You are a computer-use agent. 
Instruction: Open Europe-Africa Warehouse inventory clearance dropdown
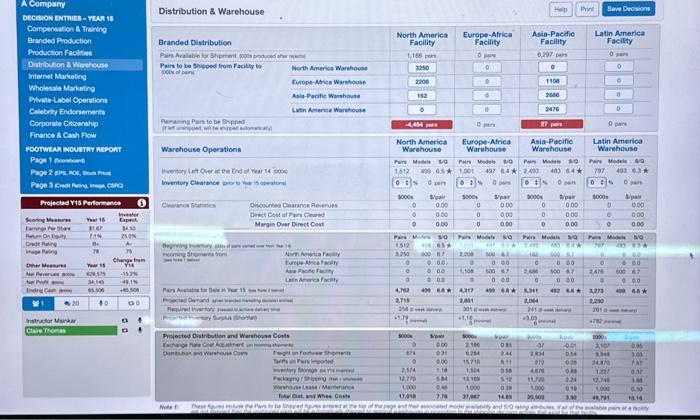(x=467, y=183)
